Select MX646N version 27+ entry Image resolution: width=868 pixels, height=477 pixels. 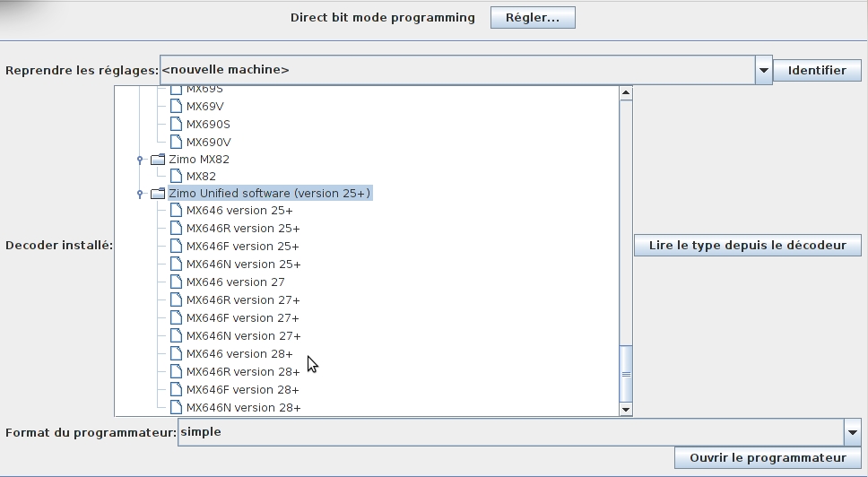pyautogui.click(x=244, y=336)
